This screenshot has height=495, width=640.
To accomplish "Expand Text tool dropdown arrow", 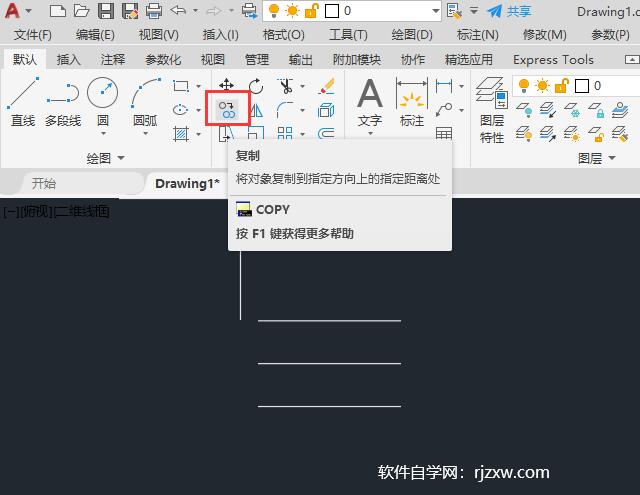I will tap(370, 133).
